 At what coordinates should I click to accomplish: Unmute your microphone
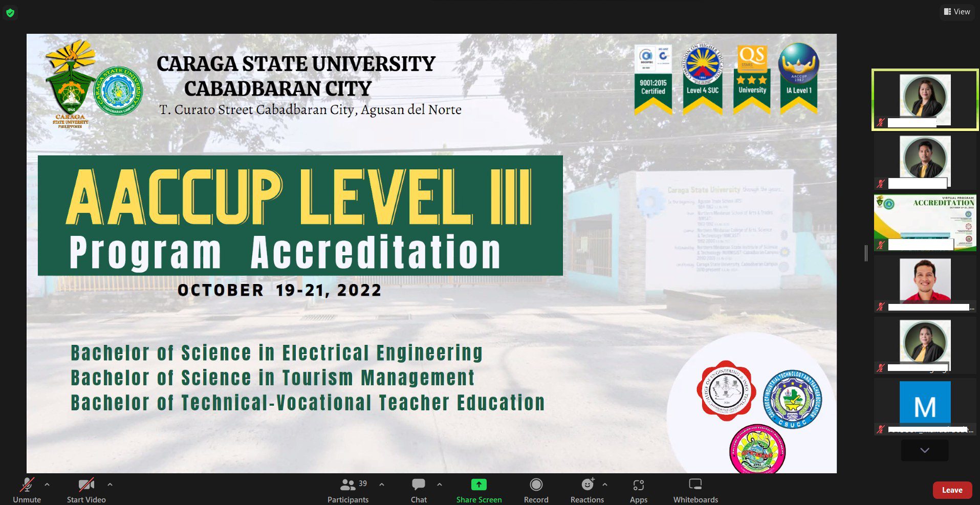[x=27, y=484]
